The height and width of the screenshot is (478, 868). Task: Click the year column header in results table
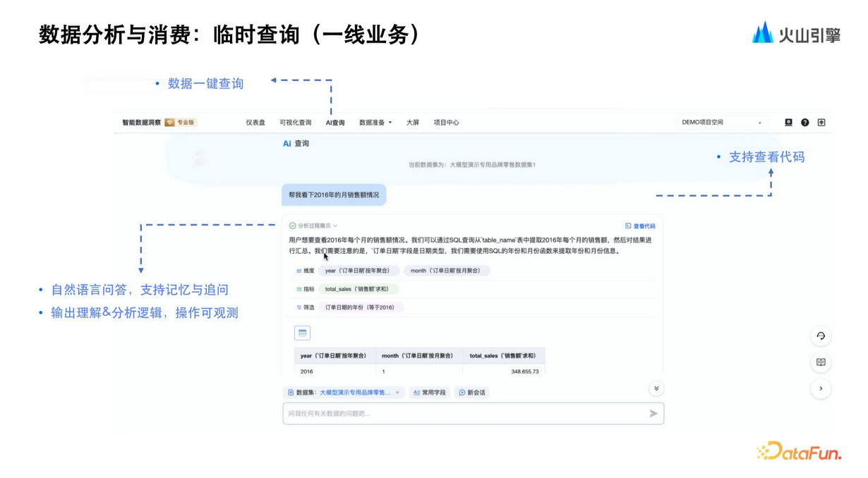pyautogui.click(x=334, y=356)
